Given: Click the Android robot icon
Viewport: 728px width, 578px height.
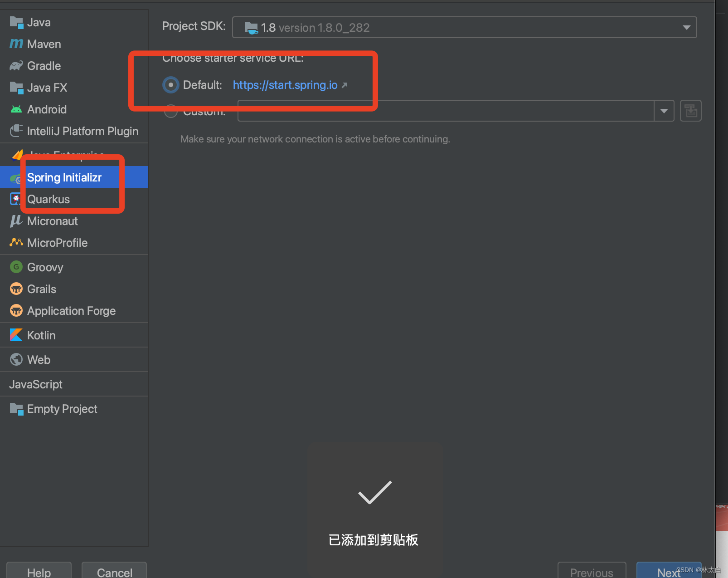Looking at the screenshot, I should pos(16,109).
